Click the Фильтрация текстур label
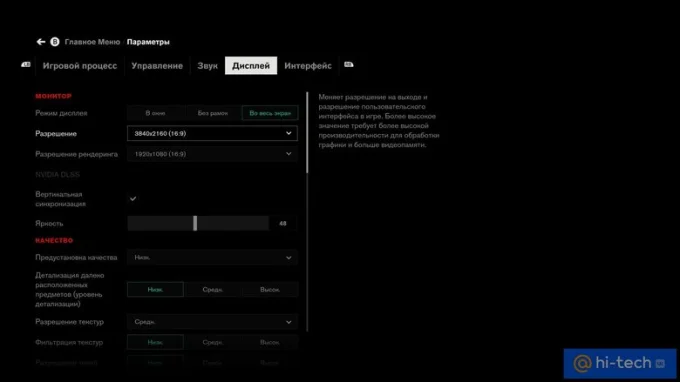680x382 pixels. click(x=69, y=343)
